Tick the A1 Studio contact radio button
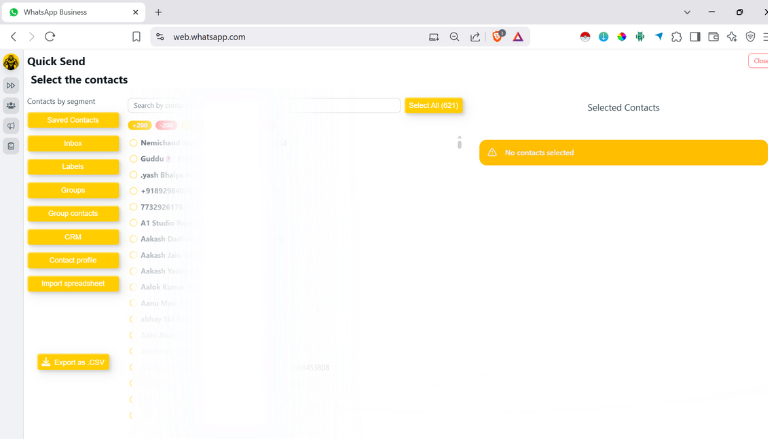This screenshot has height=439, width=768. (133, 223)
